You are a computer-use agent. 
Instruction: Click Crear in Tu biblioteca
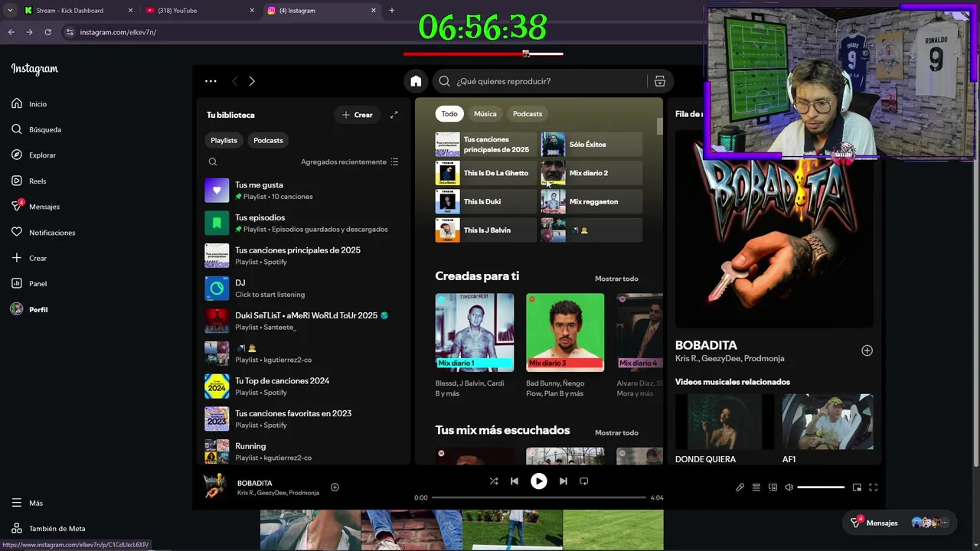tap(357, 115)
